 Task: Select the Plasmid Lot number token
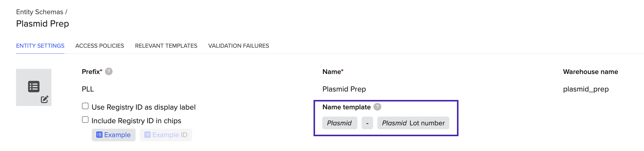tap(413, 123)
